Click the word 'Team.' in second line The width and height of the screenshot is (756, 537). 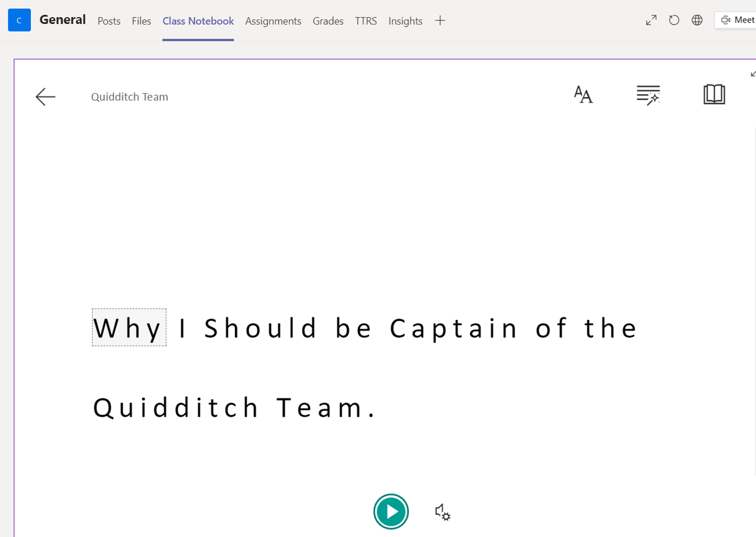click(326, 408)
